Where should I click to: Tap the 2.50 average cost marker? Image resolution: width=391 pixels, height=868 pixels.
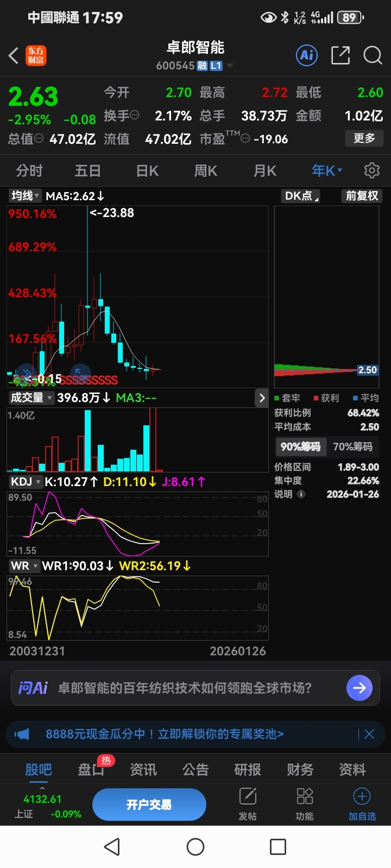point(368,370)
